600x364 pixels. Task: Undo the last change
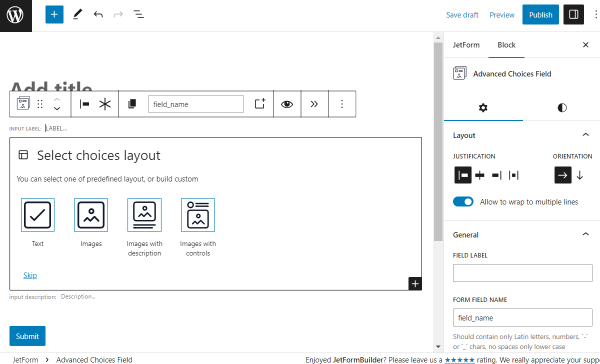(x=98, y=15)
